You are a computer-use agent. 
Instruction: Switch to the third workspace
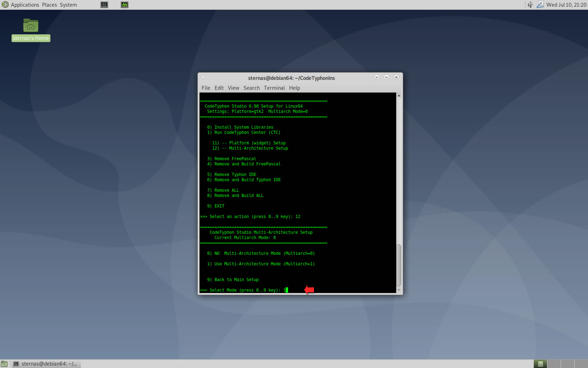567,364
